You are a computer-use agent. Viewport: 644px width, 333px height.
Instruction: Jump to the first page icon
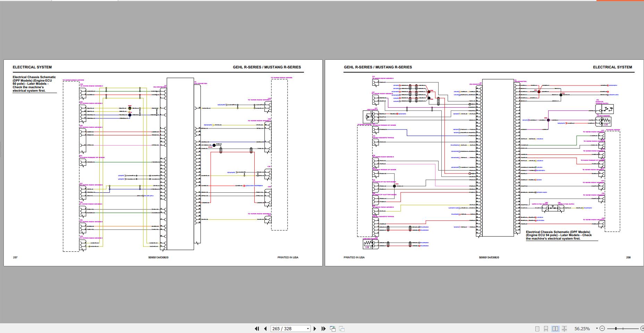(x=257, y=328)
